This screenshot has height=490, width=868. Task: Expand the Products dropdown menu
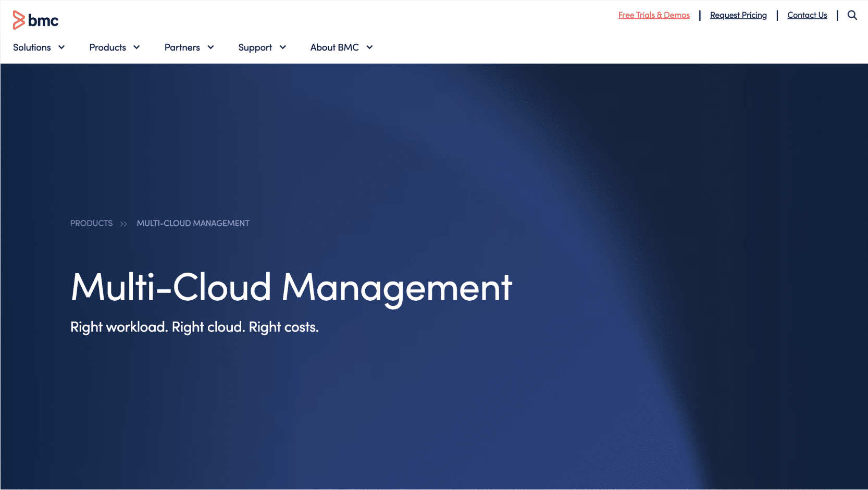click(x=107, y=47)
